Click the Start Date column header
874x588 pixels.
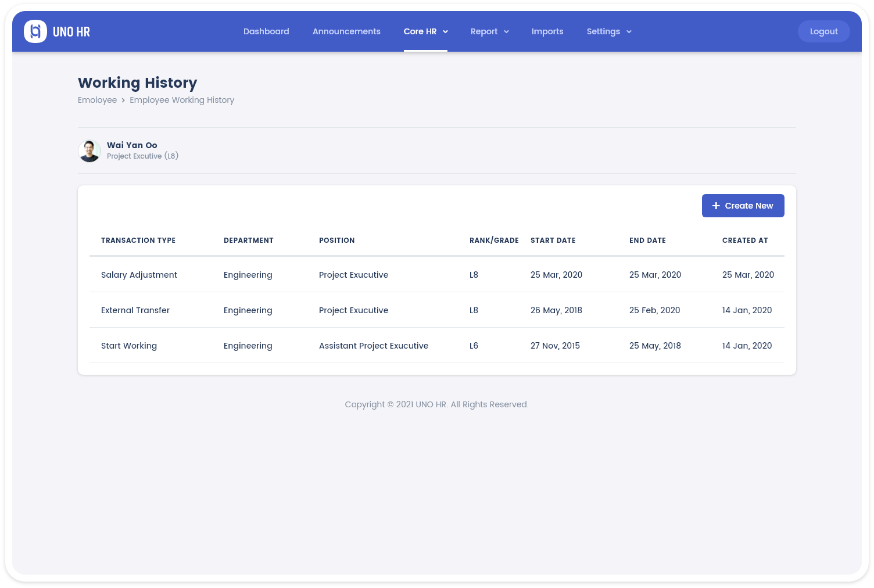point(553,241)
